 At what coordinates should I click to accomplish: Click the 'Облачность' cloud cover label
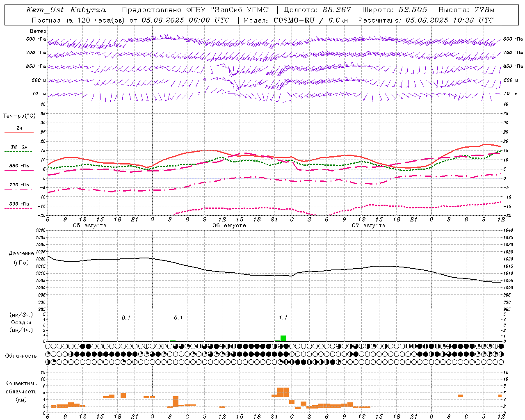[21, 356]
